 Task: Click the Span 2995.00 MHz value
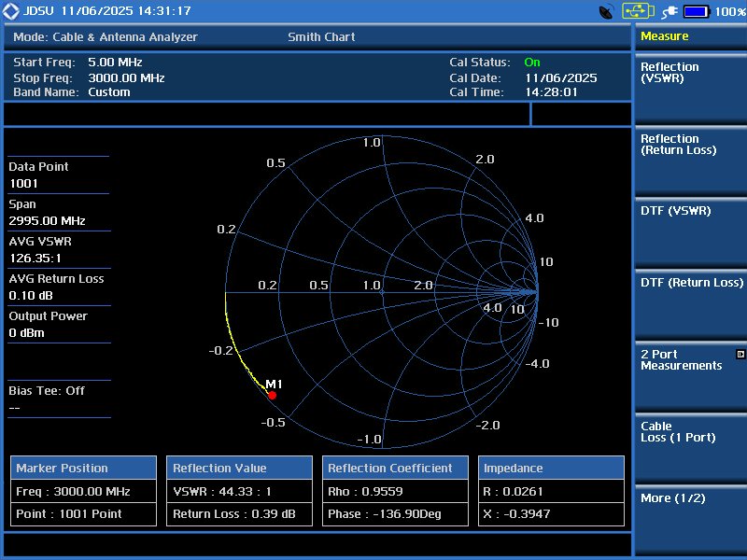pos(47,221)
